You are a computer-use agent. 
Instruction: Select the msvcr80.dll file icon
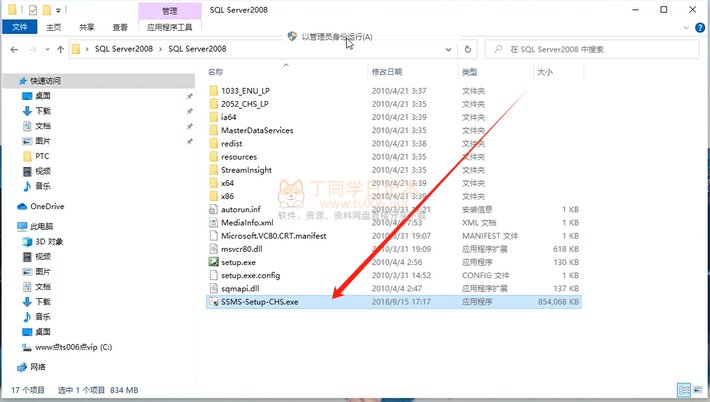[x=214, y=249]
